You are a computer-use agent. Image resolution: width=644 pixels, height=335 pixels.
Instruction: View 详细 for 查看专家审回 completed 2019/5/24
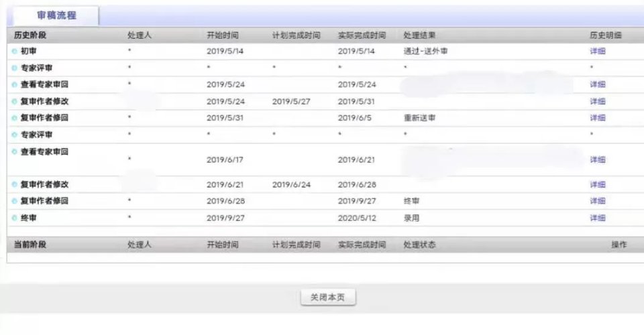597,85
